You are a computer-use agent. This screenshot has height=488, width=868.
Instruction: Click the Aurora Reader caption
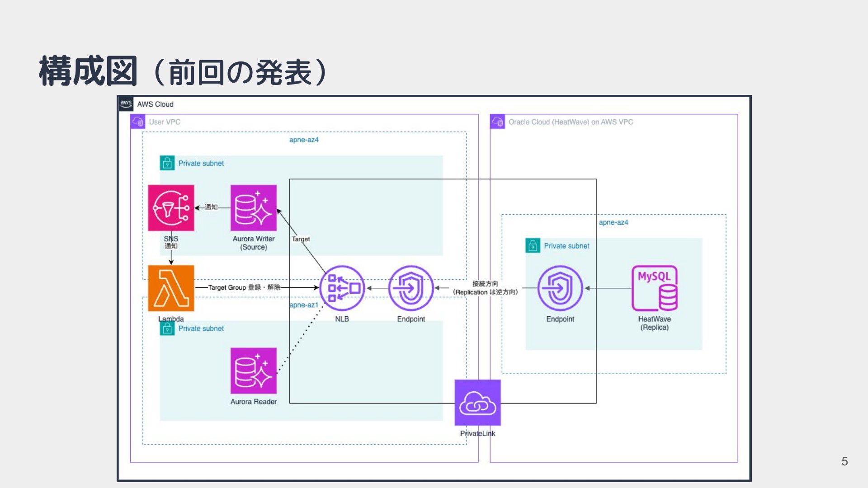[254, 402]
